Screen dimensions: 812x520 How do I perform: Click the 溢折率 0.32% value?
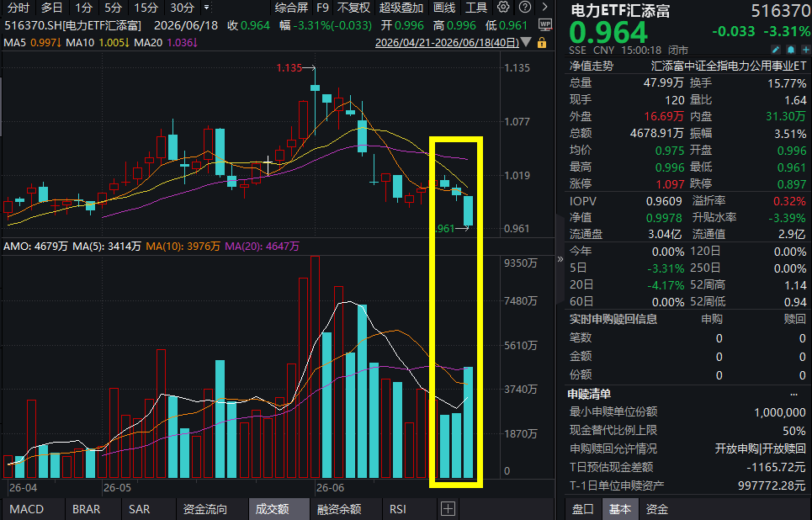790,201
